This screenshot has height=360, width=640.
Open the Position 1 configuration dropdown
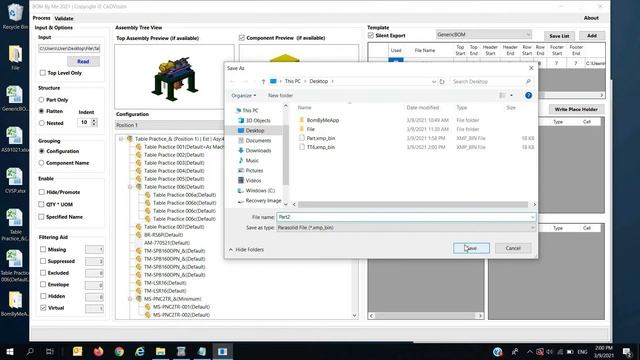(169, 125)
